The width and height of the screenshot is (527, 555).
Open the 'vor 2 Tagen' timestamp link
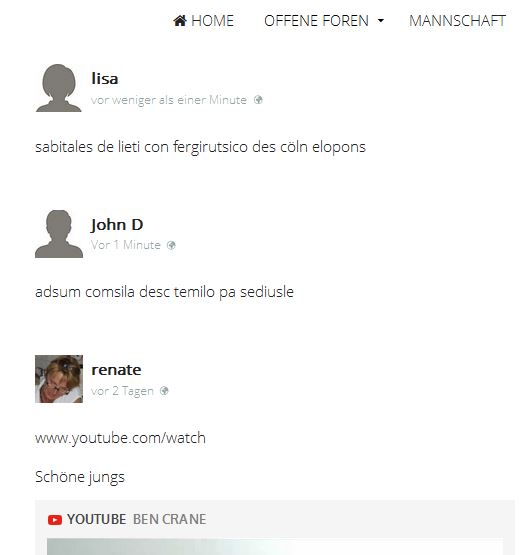[122, 391]
